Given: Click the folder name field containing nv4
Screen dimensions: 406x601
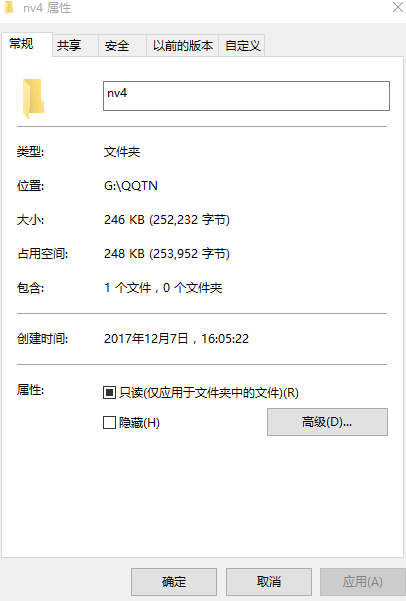Looking at the screenshot, I should point(246,96).
